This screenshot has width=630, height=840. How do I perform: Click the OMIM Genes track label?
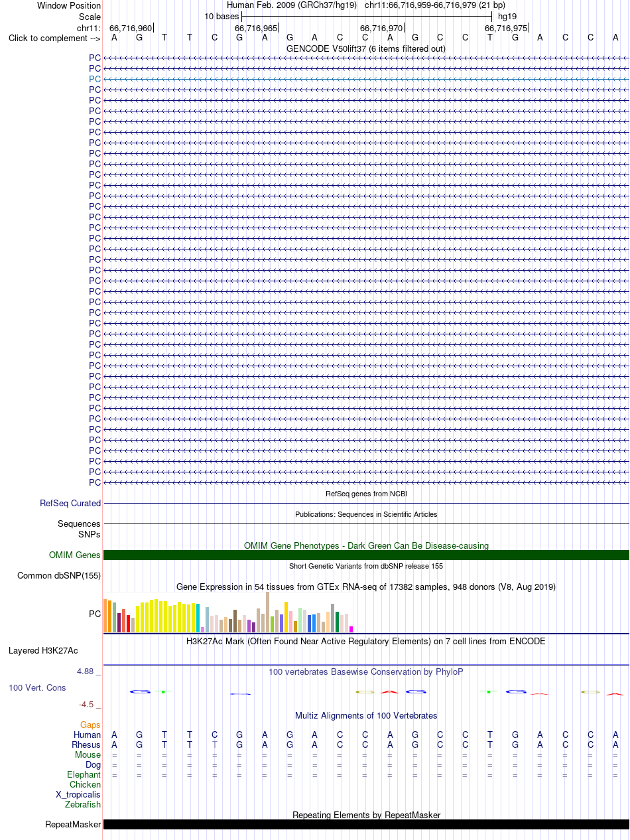75,555
